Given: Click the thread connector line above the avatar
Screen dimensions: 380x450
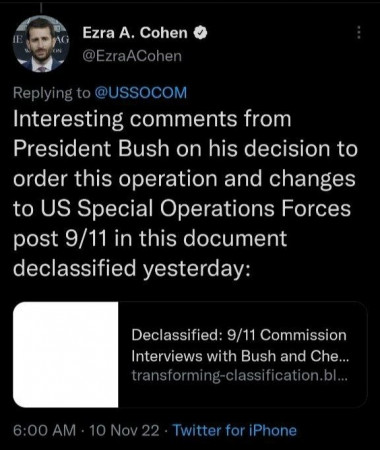Looking at the screenshot, I should [41, 8].
